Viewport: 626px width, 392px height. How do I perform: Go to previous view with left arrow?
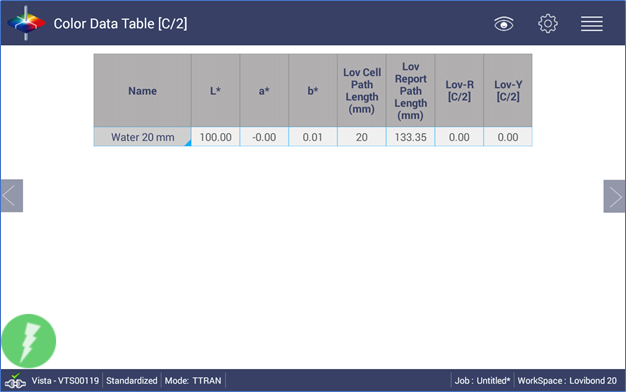click(x=12, y=196)
